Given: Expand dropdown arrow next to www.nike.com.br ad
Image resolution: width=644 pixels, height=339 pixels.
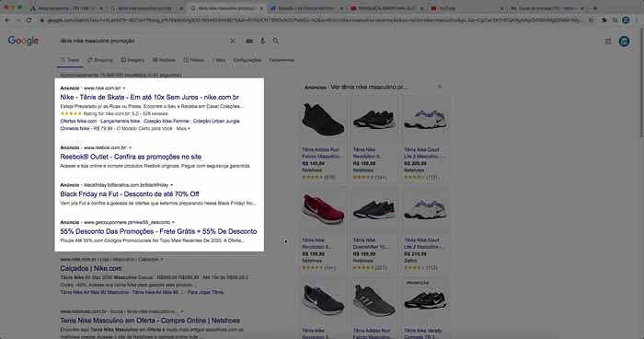Looking at the screenshot, I should coord(124,88).
